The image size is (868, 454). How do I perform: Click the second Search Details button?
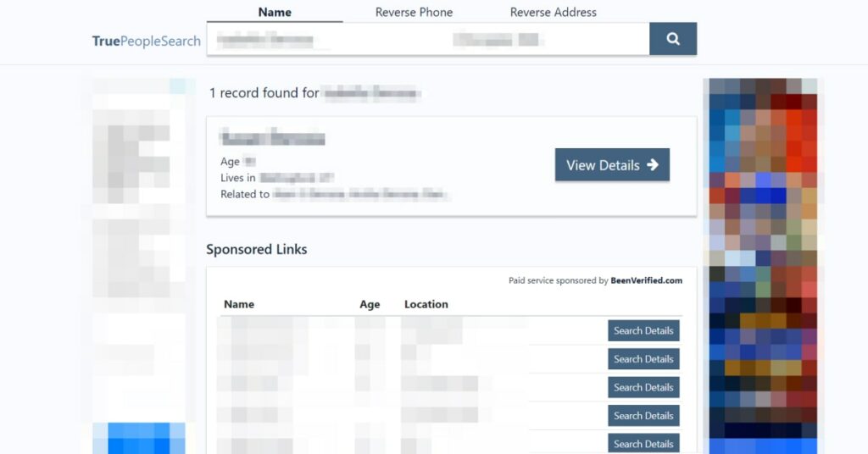tap(643, 359)
